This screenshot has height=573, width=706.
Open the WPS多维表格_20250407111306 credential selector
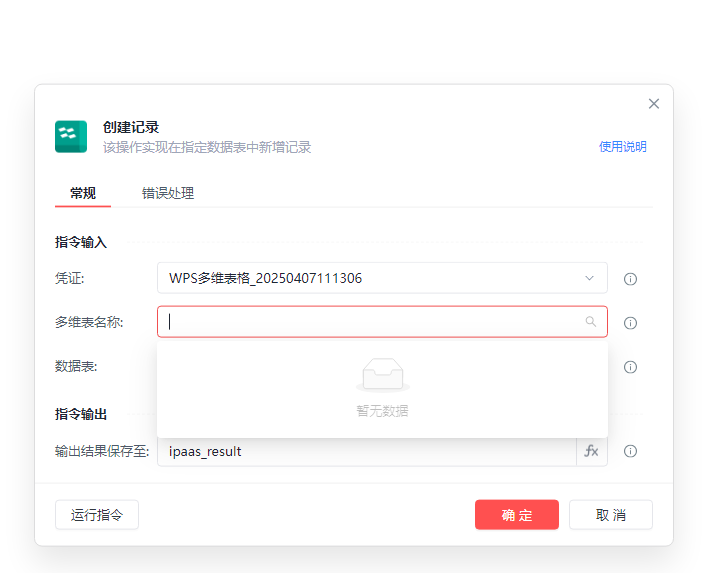point(370,278)
